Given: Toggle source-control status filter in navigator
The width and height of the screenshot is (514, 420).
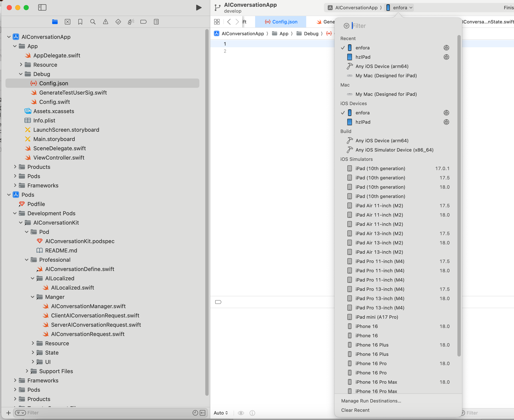Looking at the screenshot, I should [x=203, y=413].
